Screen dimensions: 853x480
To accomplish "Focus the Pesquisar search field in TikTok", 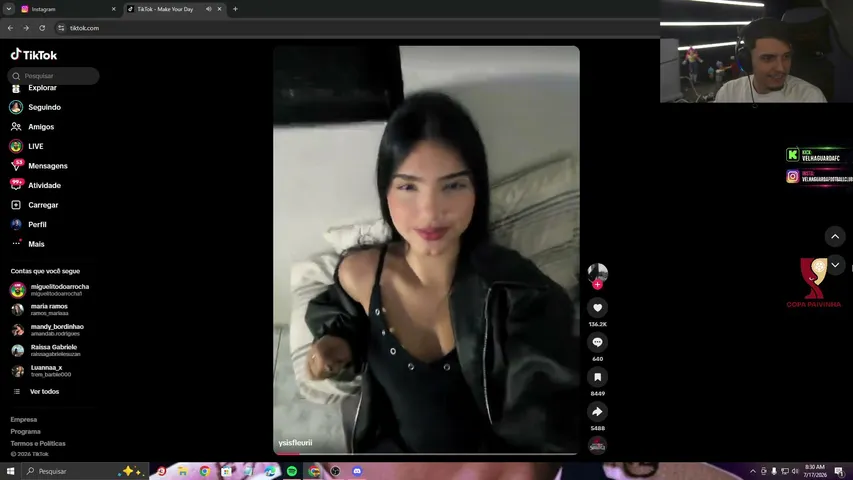I will pos(53,76).
